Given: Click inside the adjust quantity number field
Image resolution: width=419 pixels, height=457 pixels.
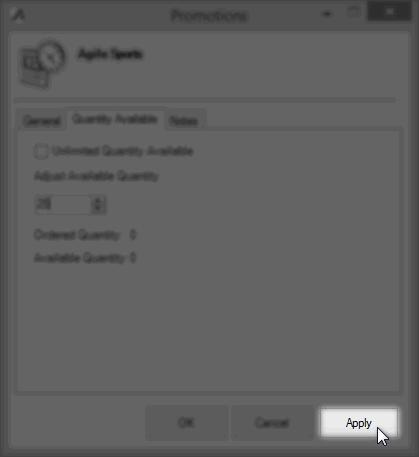Looking at the screenshot, I should 62,205.
